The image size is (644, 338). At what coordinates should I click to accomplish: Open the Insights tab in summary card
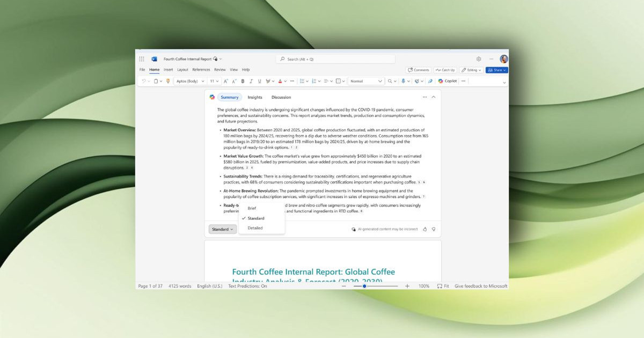[x=255, y=97]
